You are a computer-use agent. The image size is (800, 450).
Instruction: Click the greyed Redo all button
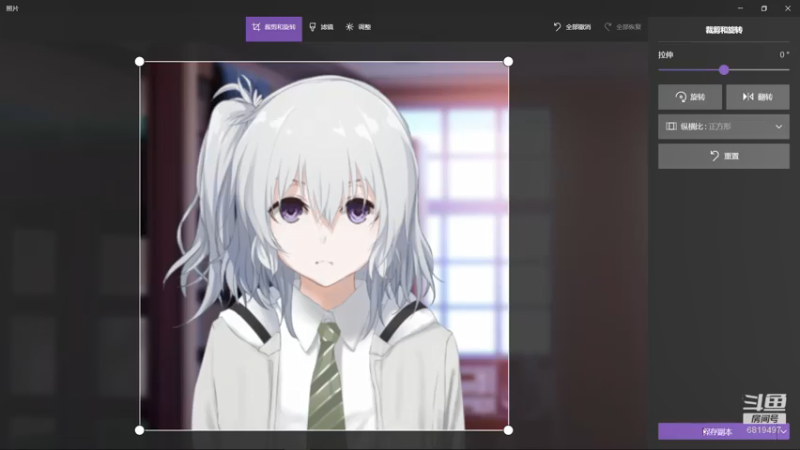622,27
